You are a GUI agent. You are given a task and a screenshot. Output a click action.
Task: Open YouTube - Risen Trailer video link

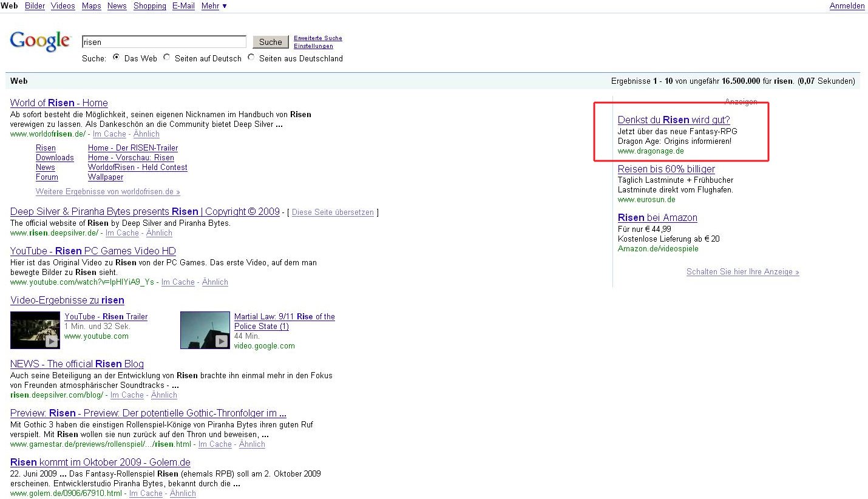[x=106, y=317]
